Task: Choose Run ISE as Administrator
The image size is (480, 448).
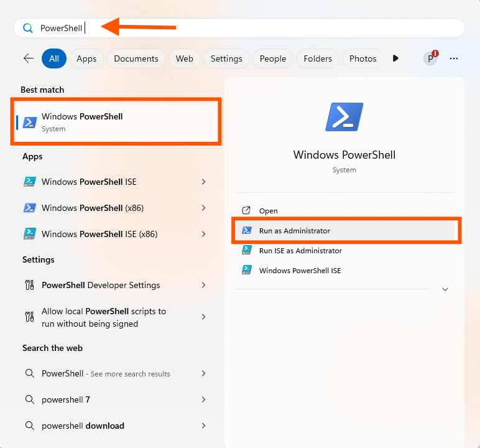Action: 344,250
